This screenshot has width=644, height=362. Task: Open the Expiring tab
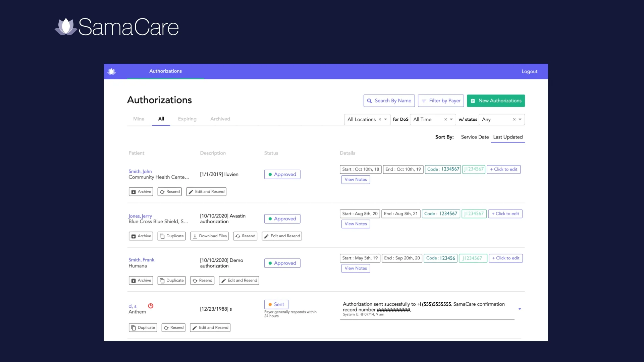tap(187, 119)
